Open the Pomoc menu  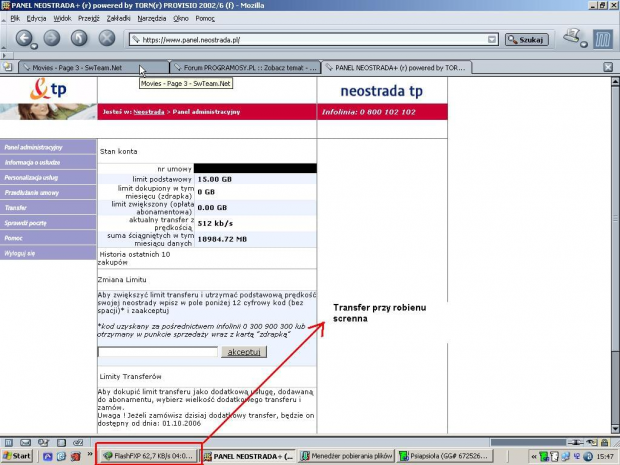(205, 18)
